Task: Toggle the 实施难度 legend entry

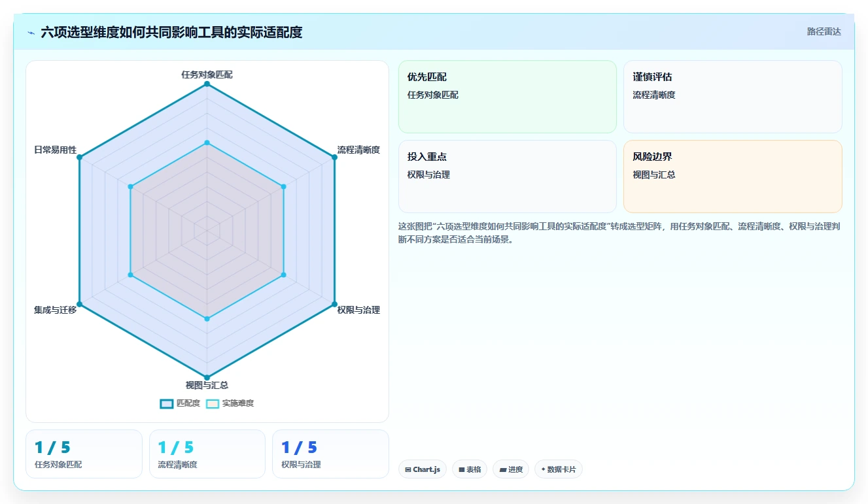Action: tap(230, 403)
